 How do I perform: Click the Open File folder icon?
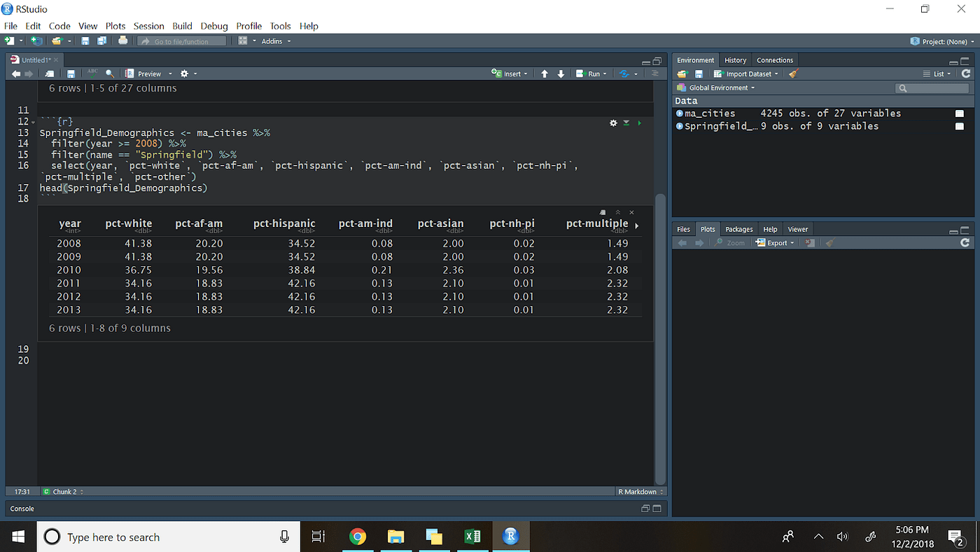coord(56,41)
